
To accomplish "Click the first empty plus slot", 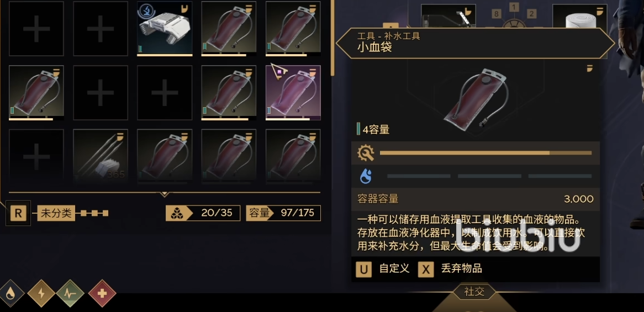I will pyautogui.click(x=36, y=29).
